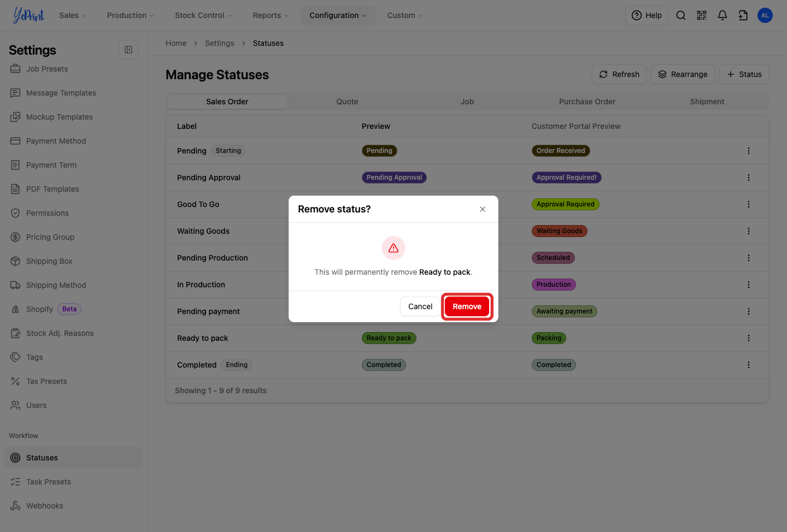Viewport: 787px width, 532px height.
Task: Open Message Templates in sidebar
Action: 73,93
